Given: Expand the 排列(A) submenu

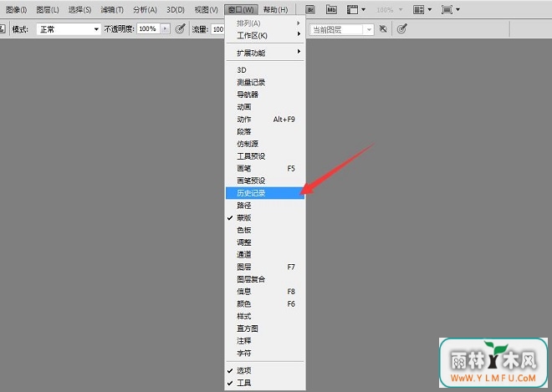Looking at the screenshot, I should [265, 23].
